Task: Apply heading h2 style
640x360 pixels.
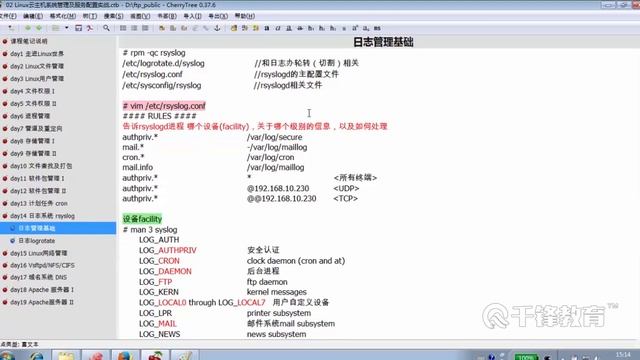Action: pyautogui.click(x=322, y=28)
